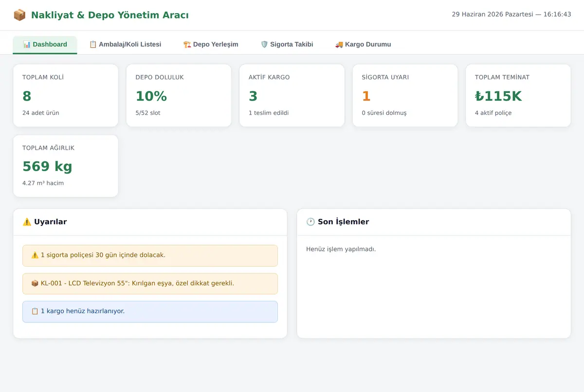Click the Toplam Teminat value ₺115K
This screenshot has height=392, width=584.
(498, 96)
